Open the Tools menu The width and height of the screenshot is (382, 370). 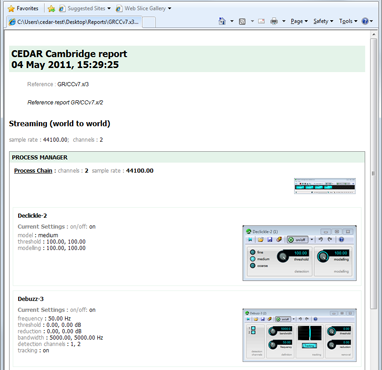pyautogui.click(x=348, y=21)
